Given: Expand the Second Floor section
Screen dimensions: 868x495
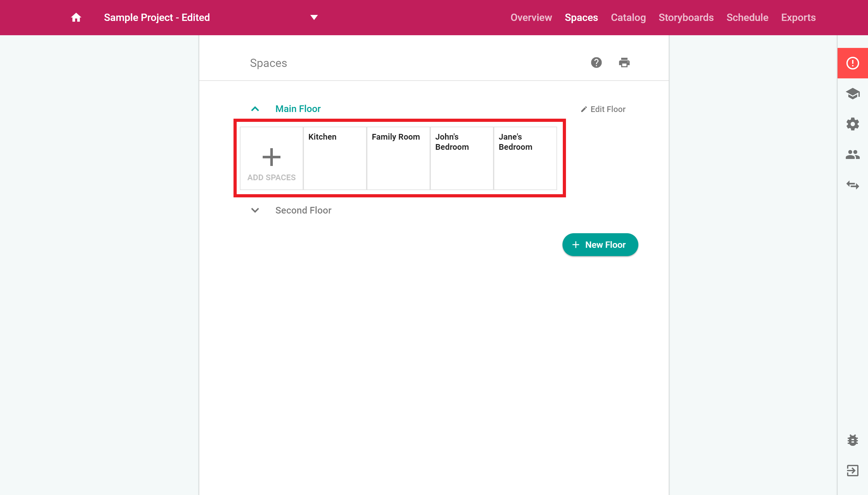Looking at the screenshot, I should 255,210.
